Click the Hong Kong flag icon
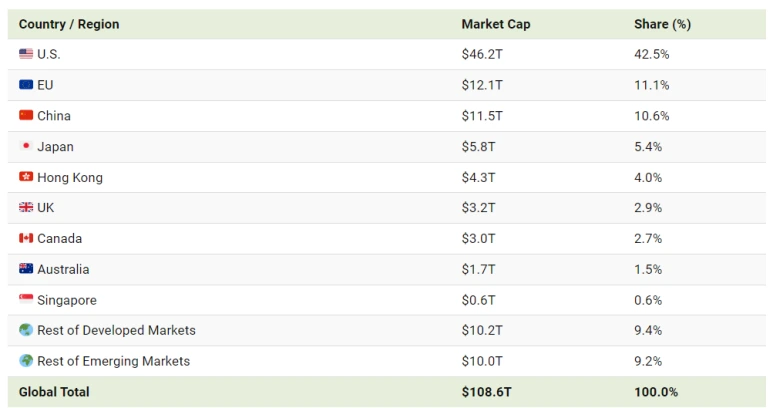The width and height of the screenshot is (773, 408). [x=26, y=177]
